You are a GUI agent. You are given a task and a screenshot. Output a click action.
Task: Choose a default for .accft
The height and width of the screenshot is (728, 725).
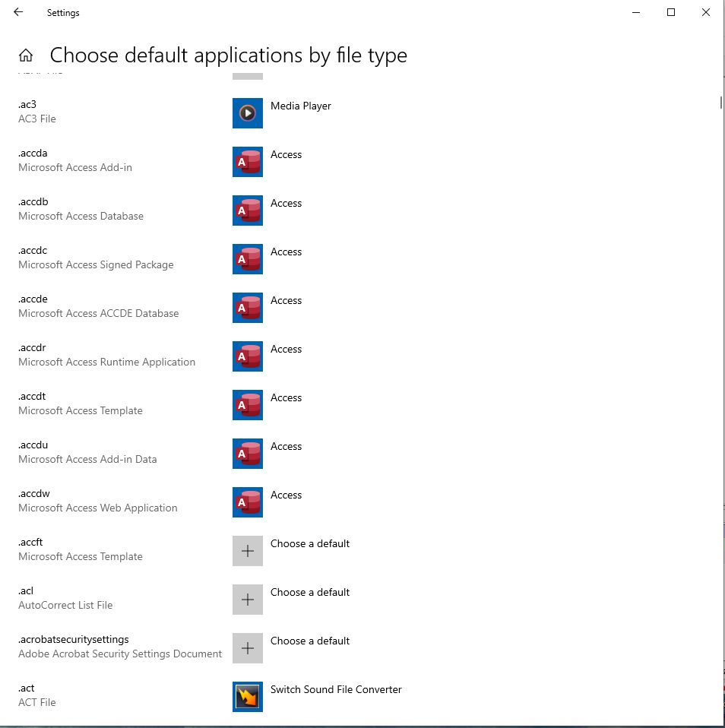click(x=310, y=543)
